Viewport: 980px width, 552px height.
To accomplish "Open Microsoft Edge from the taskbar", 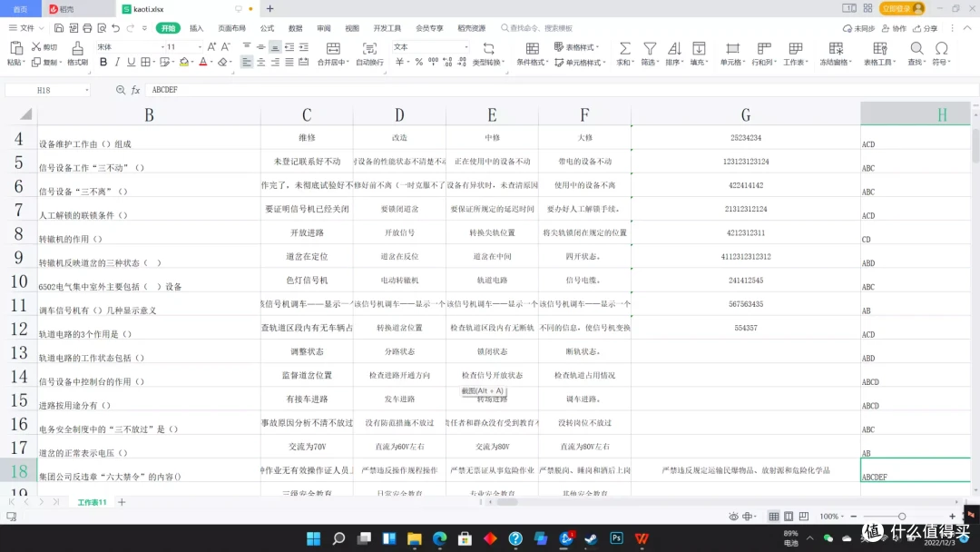I will pos(439,538).
